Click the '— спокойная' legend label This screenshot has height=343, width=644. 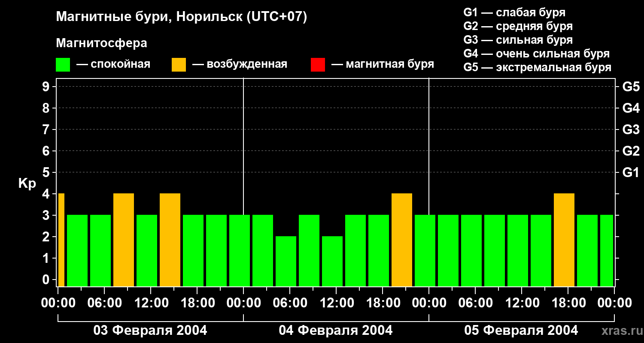(x=113, y=64)
